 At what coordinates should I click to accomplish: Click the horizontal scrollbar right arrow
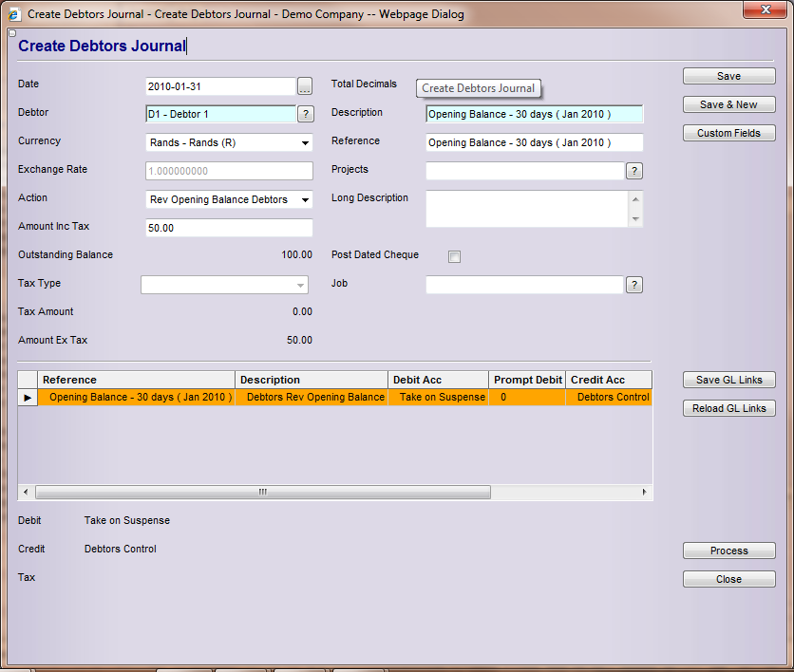pos(644,493)
